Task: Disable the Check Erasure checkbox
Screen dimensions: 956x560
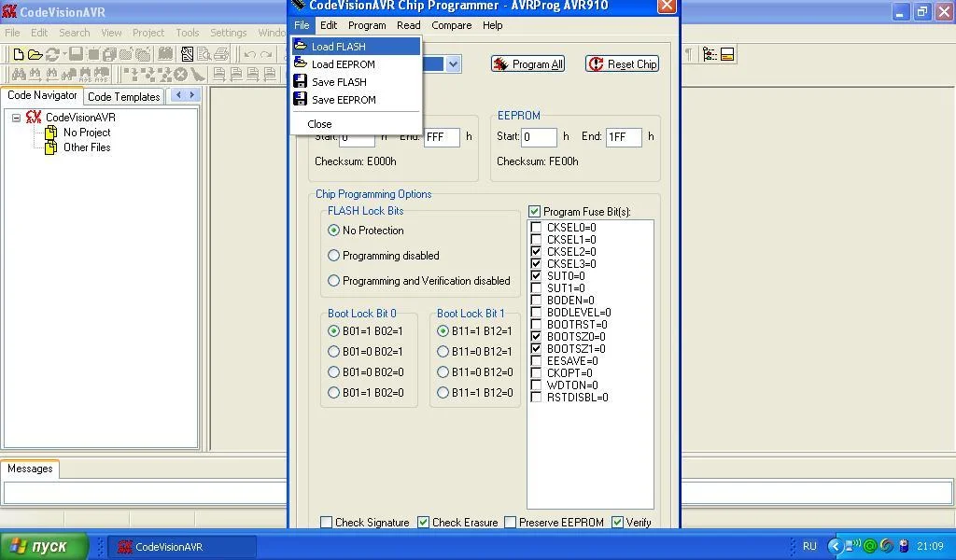Action: [x=423, y=523]
